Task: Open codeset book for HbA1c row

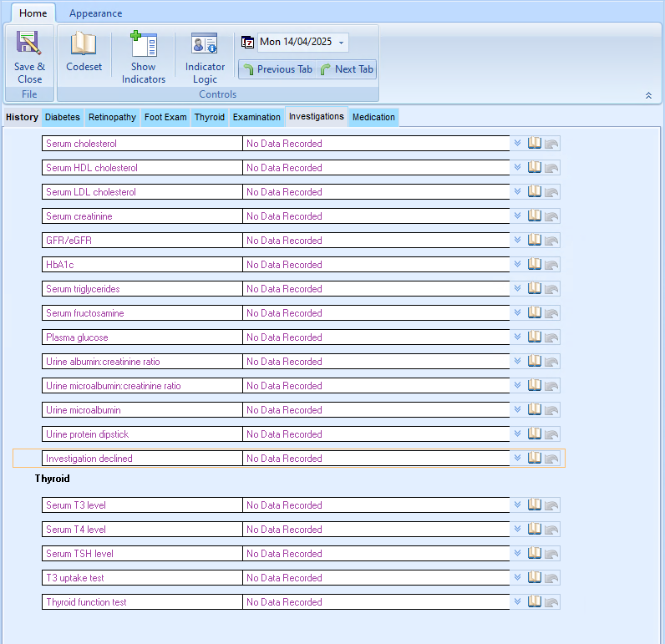Action: [x=535, y=264]
